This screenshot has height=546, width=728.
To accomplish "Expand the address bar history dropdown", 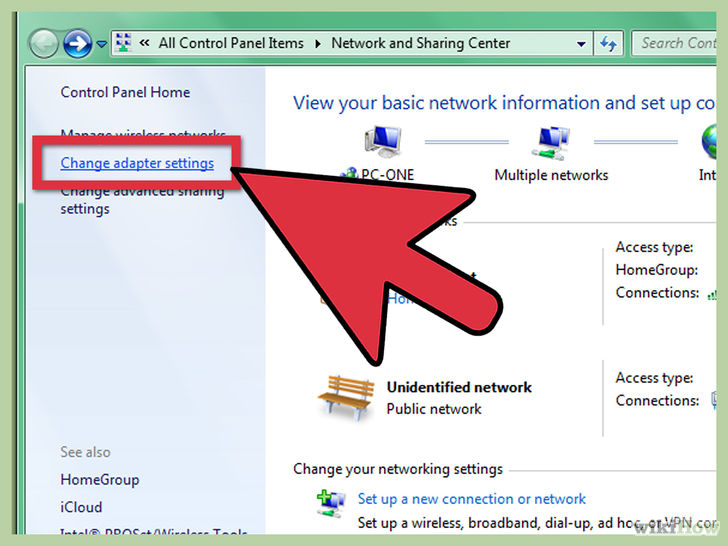I will coord(581,44).
